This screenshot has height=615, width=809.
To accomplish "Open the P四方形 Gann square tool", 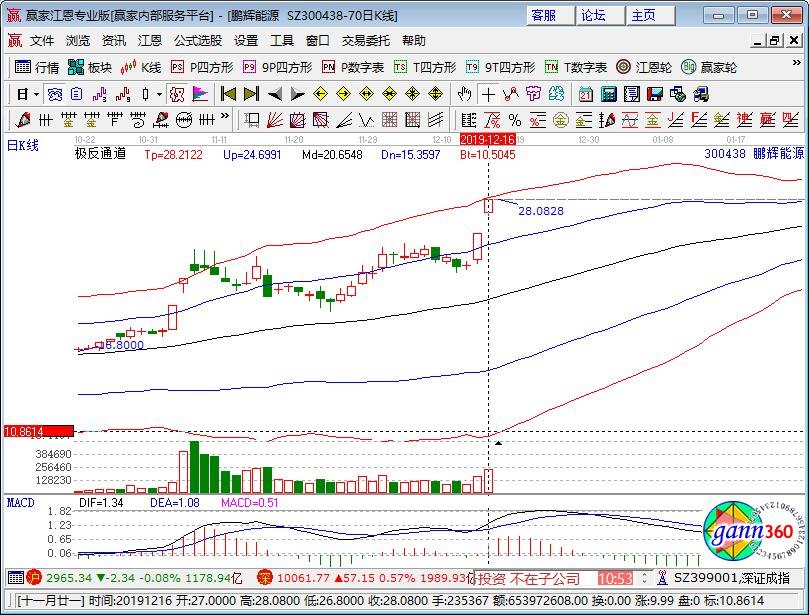I will tap(202, 68).
